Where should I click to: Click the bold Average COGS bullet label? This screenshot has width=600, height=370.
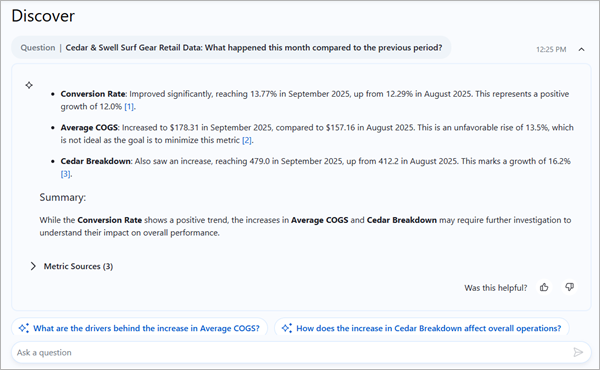click(90, 127)
